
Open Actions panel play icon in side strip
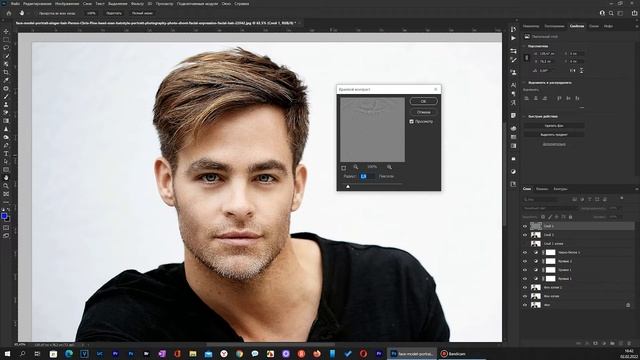coord(513,38)
